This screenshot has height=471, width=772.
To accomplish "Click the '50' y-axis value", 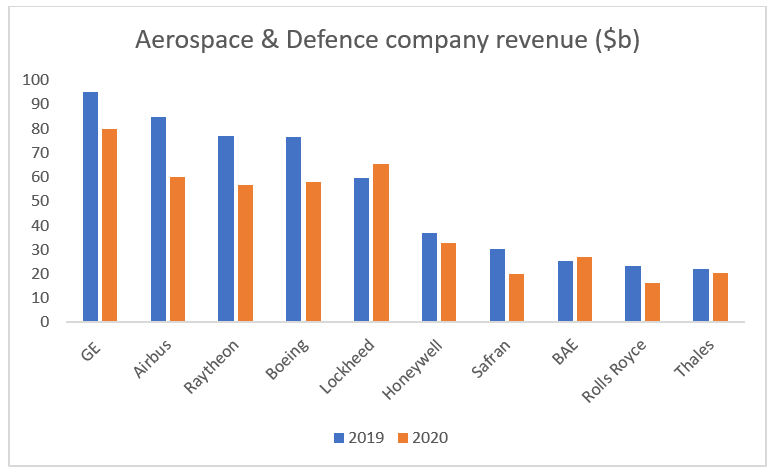I will pos(40,201).
